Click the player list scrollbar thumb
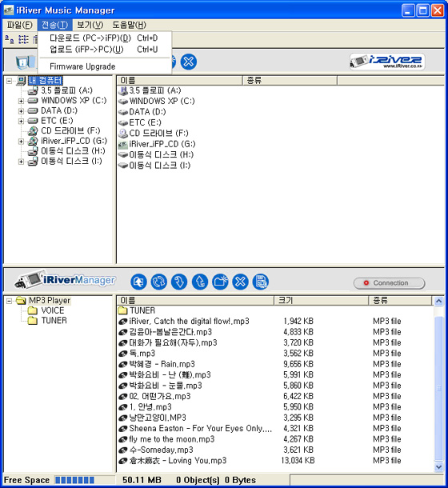The width and height of the screenshot is (448, 488). (x=438, y=389)
